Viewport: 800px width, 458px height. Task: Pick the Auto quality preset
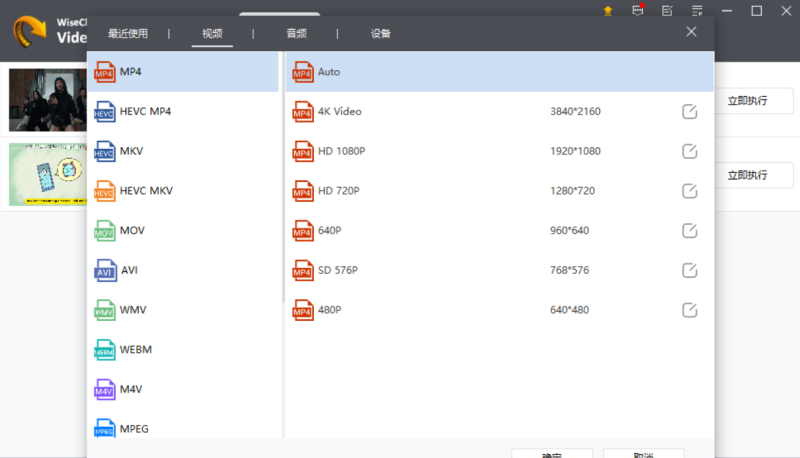coord(329,72)
